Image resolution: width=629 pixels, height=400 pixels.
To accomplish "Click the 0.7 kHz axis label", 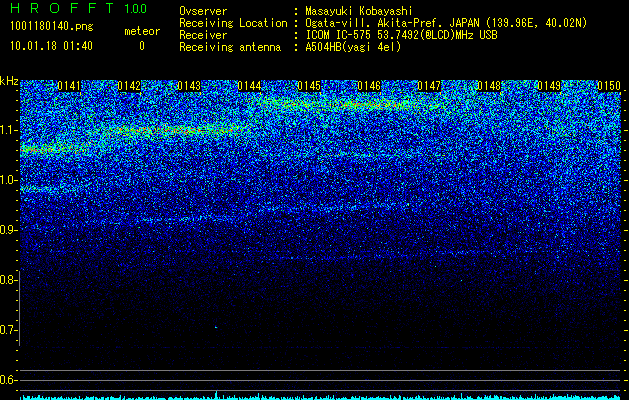I will coord(7,330).
